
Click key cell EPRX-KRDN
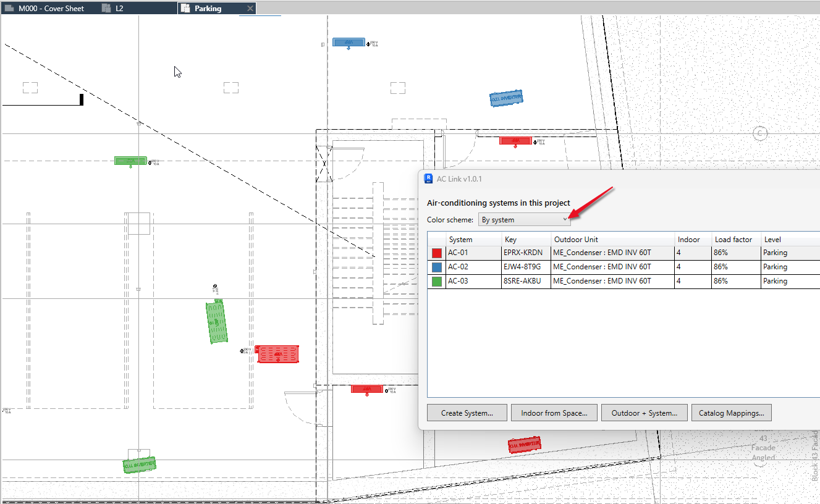coord(526,253)
